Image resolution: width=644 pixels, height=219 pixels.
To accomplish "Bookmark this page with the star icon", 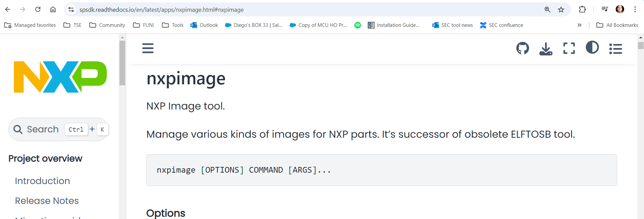I will pos(561,10).
